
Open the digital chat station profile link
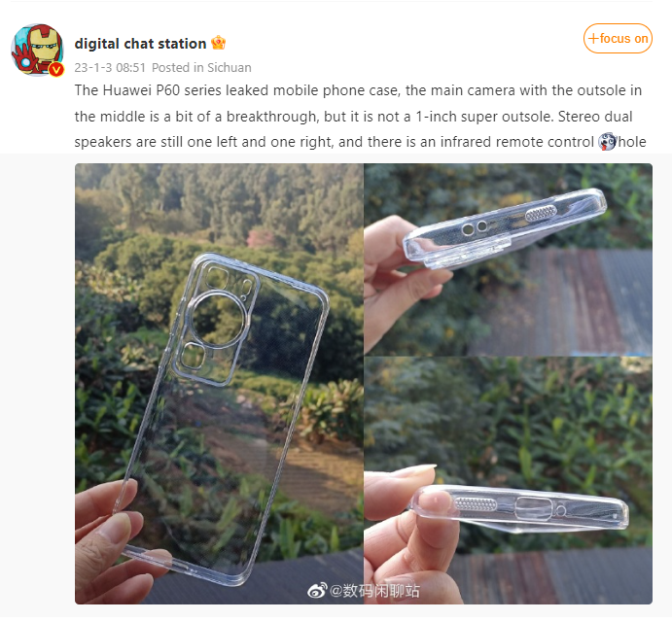click(140, 43)
